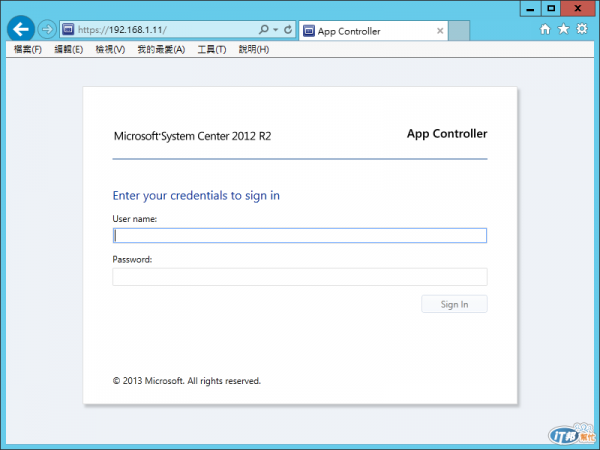
Task: Click the address bar URL https://192.168.1.11/
Action: (x=122, y=30)
